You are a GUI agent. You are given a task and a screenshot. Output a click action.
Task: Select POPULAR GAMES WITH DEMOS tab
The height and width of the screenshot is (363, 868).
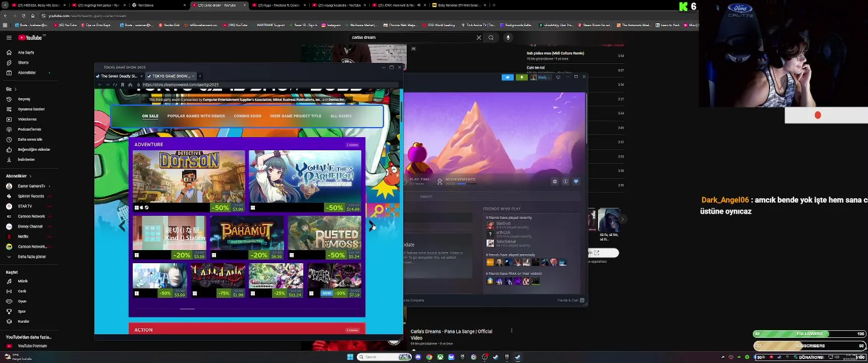click(196, 116)
